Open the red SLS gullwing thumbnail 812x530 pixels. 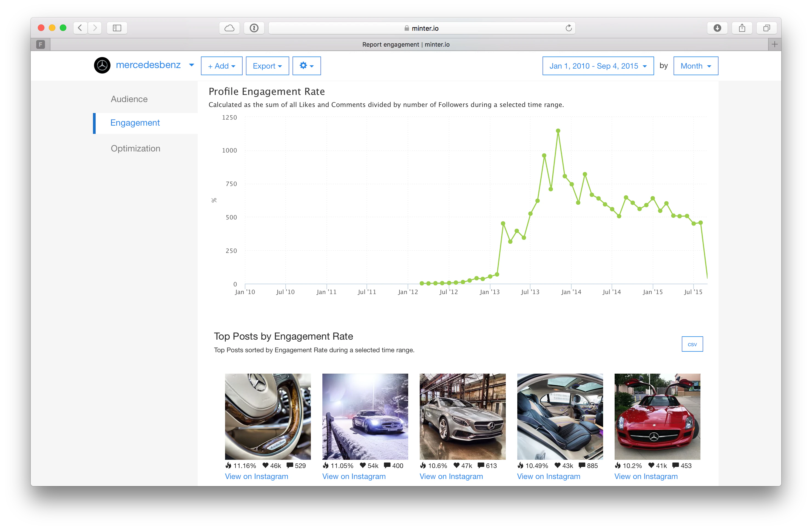click(x=657, y=416)
